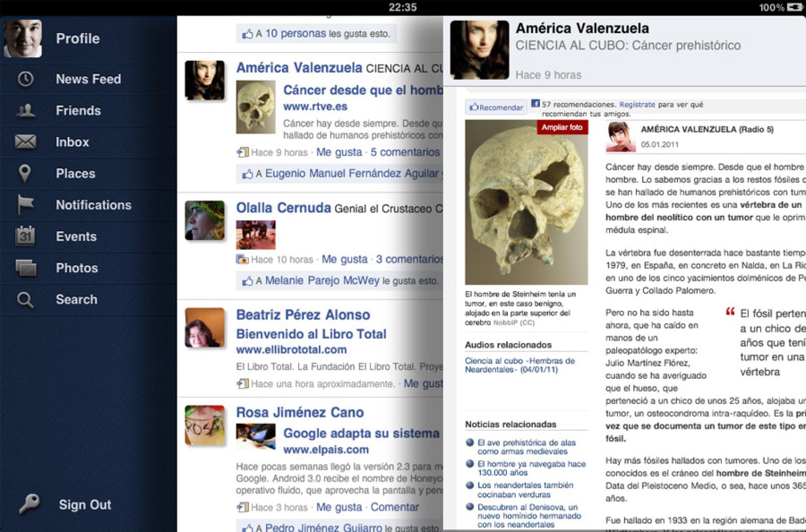Click the Photos stack icon

(x=26, y=268)
